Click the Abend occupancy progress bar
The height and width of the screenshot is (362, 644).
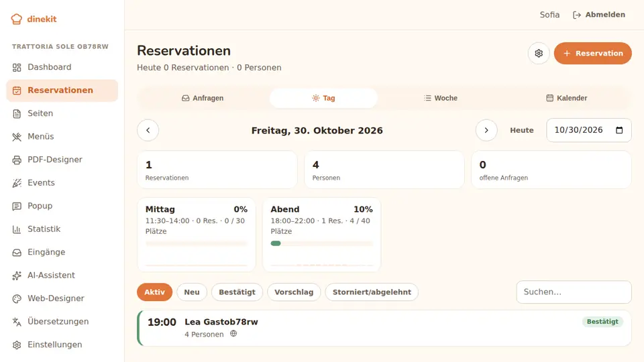(x=321, y=243)
